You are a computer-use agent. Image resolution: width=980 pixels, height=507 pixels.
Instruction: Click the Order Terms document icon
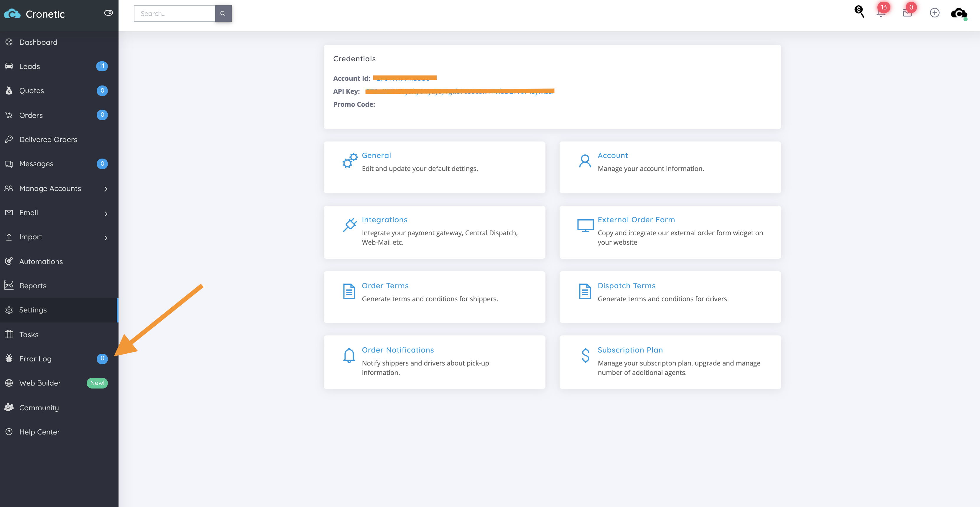pos(349,291)
